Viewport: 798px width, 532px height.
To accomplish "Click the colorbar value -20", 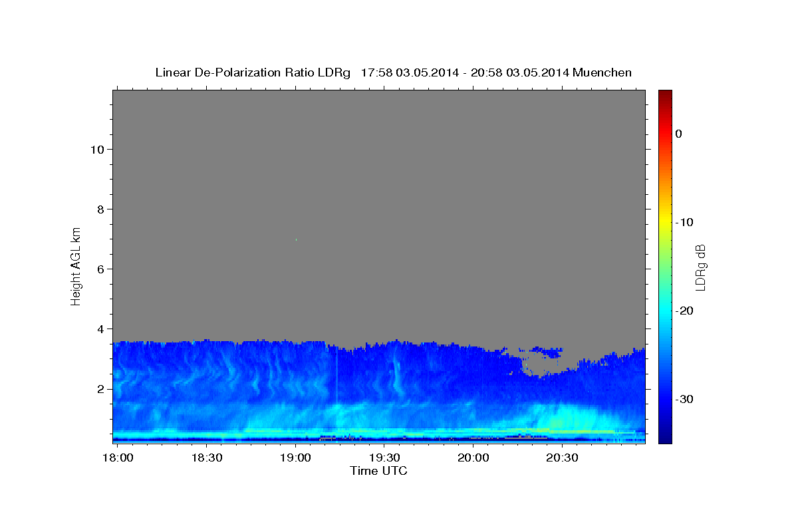I will (x=685, y=311).
